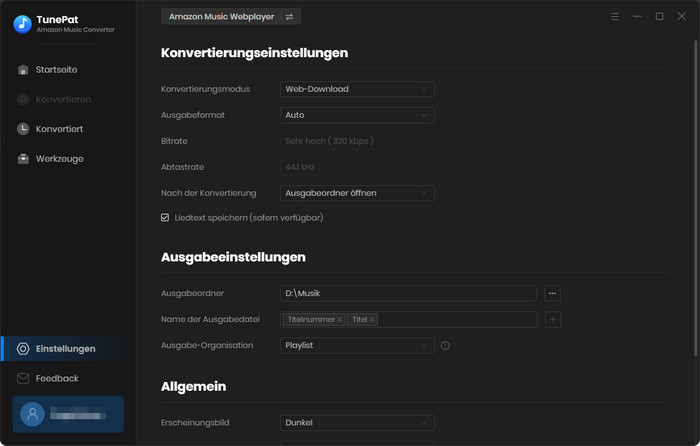Click the Allgemein heading
Viewport: 700px width, 446px height.
coord(194,387)
